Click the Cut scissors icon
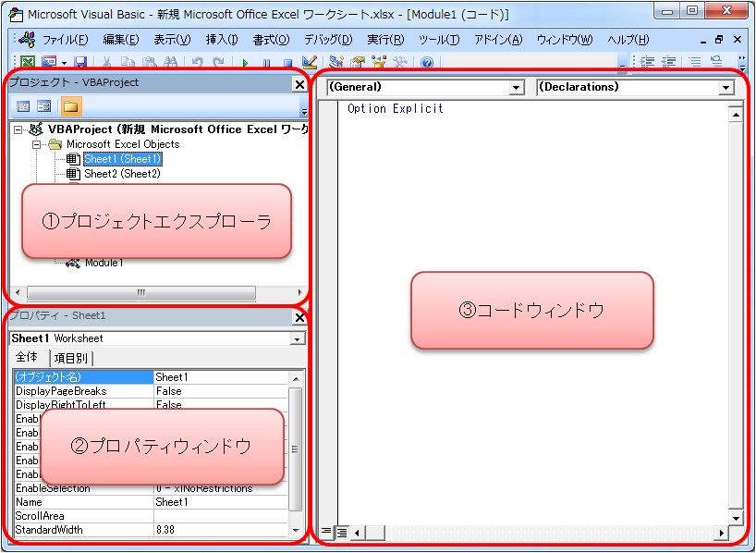 coord(106,63)
